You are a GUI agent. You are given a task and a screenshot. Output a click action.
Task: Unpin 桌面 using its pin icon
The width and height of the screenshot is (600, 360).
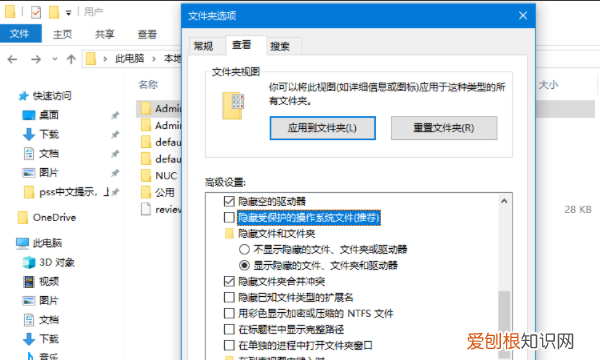coord(115,115)
